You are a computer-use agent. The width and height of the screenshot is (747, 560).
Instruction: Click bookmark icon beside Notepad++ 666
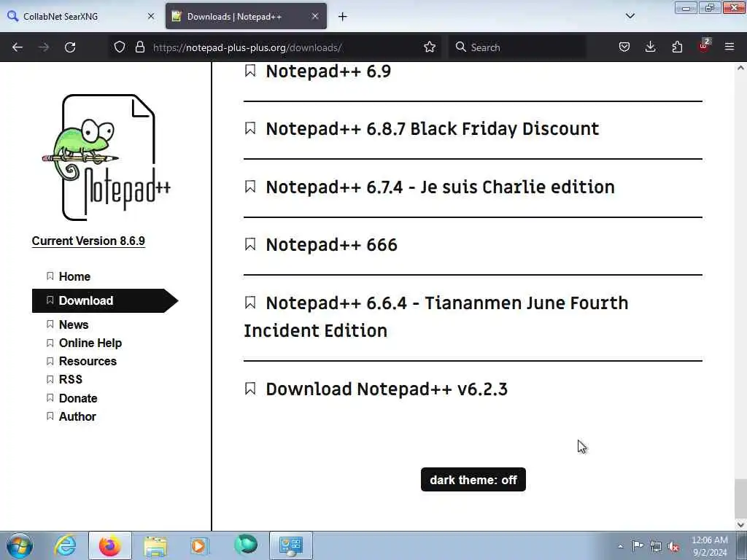250,244
